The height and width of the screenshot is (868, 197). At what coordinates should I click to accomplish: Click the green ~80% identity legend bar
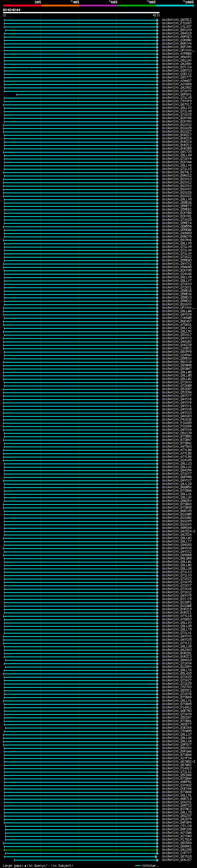click(137, 6)
